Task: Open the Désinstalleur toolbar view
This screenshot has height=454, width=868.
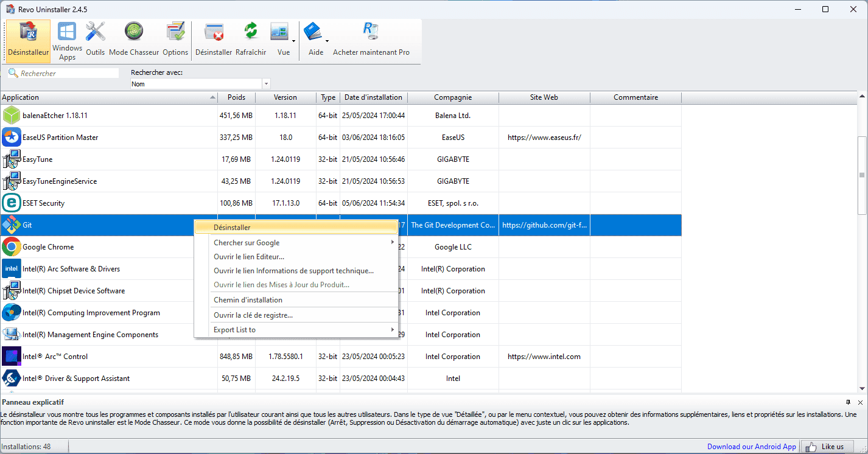Action: tap(29, 41)
